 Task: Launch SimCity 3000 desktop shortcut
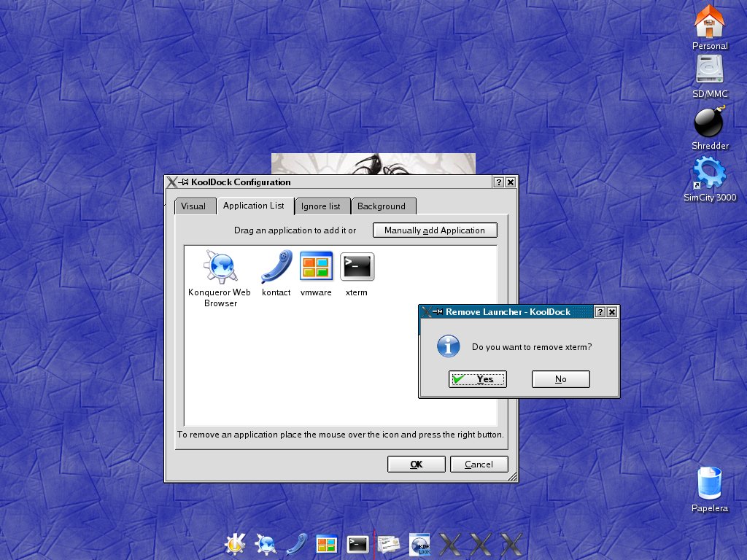(709, 180)
